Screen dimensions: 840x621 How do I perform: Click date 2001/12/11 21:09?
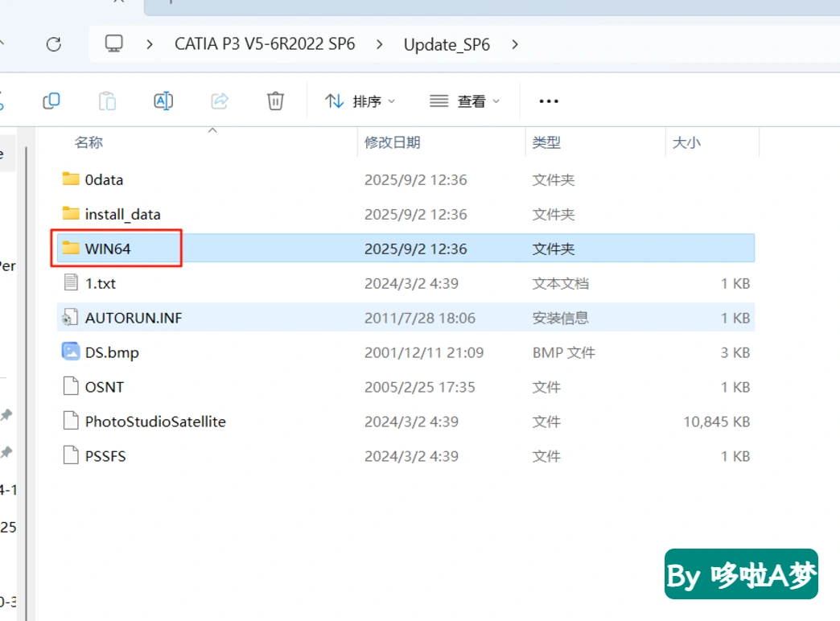click(424, 352)
